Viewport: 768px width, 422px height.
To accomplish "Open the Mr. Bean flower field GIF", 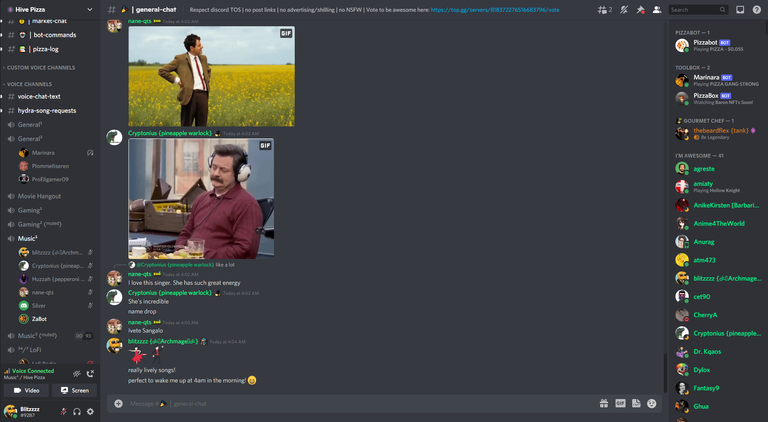I will point(212,76).
